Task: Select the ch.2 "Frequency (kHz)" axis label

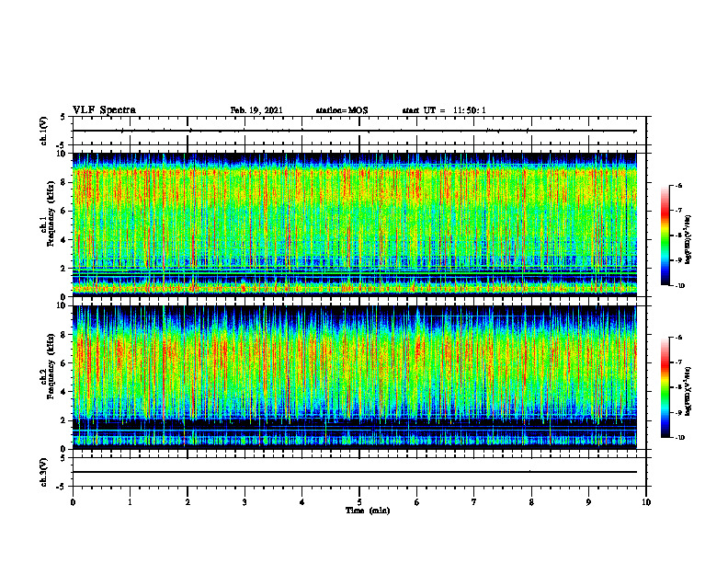Action: [x=51, y=366]
